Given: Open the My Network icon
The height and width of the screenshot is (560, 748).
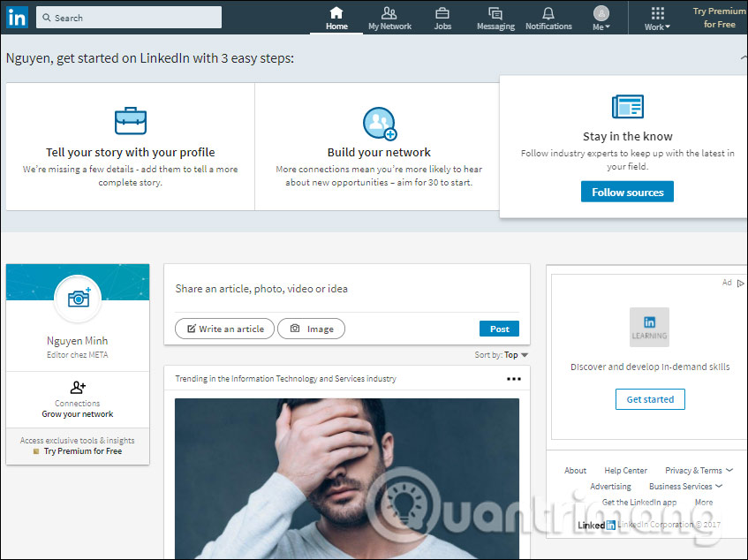Looking at the screenshot, I should point(389,13).
